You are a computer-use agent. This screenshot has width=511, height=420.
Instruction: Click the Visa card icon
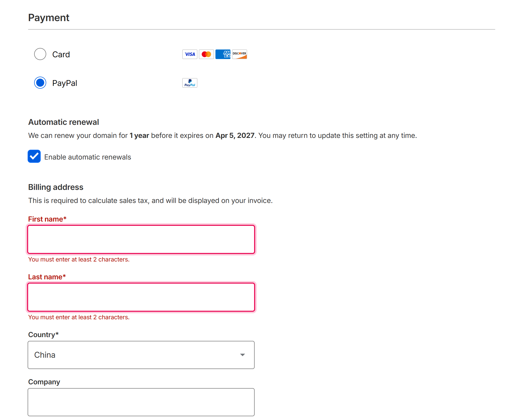click(x=190, y=54)
